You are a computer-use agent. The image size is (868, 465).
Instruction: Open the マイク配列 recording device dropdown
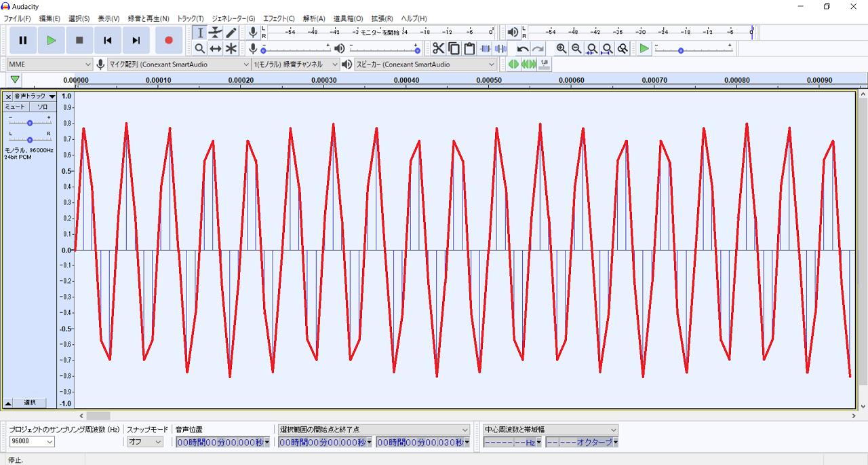click(179, 64)
